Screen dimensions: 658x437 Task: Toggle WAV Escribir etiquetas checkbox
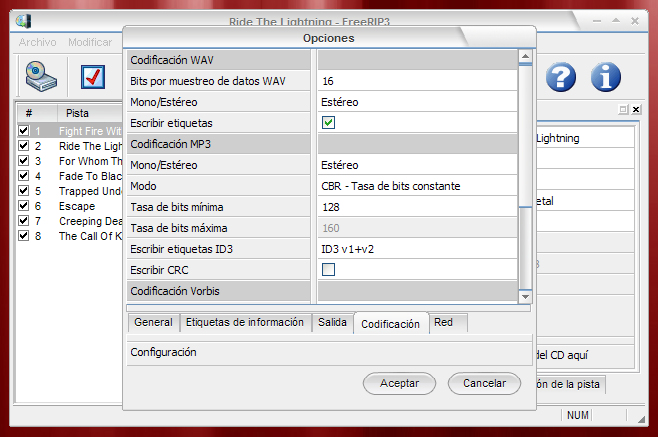(x=328, y=123)
